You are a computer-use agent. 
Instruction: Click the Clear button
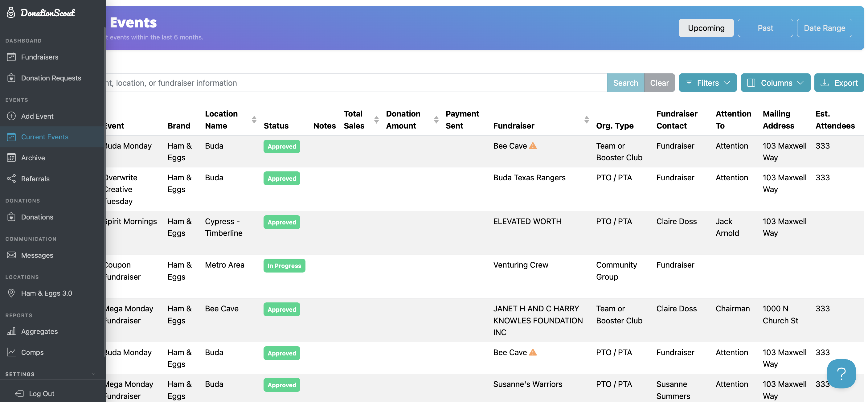[659, 83]
